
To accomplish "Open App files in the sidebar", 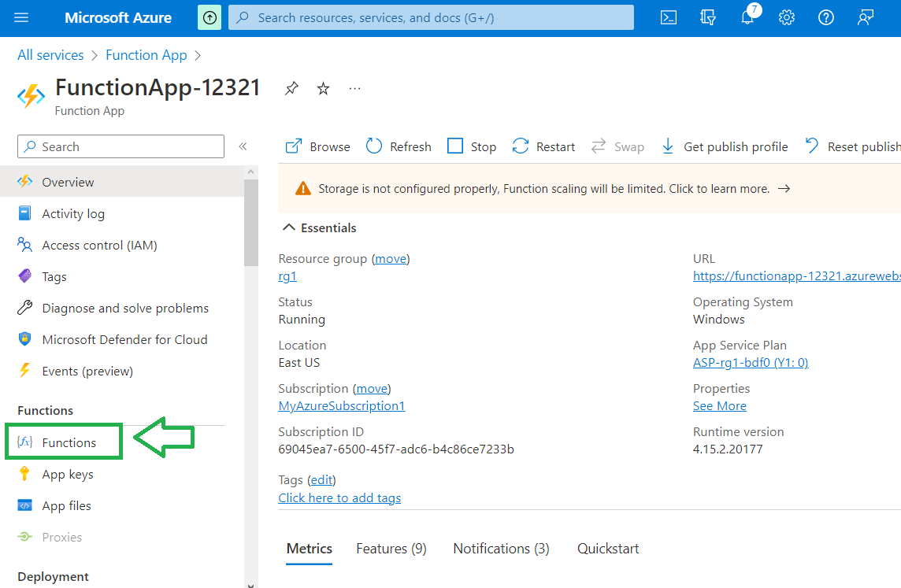I will [122, 506].
